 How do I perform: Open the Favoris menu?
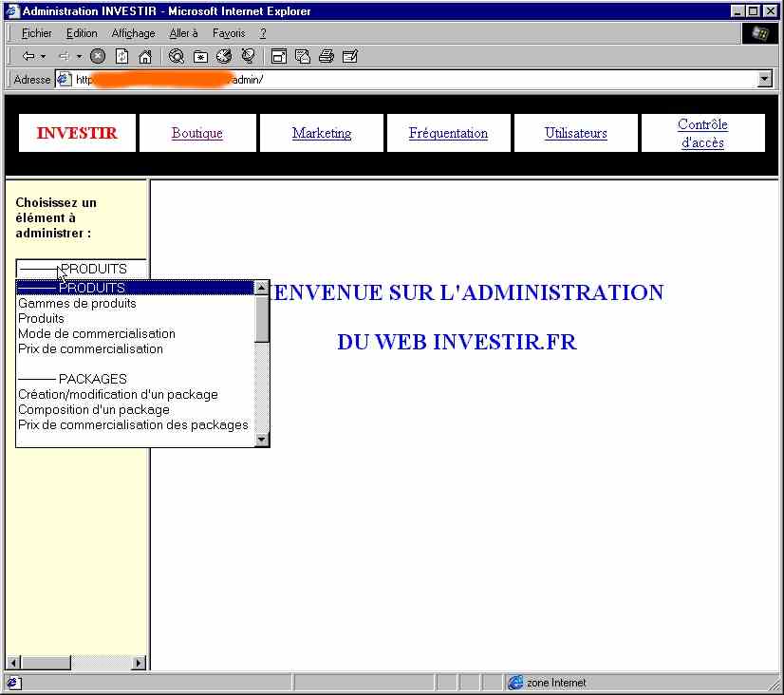tap(229, 33)
